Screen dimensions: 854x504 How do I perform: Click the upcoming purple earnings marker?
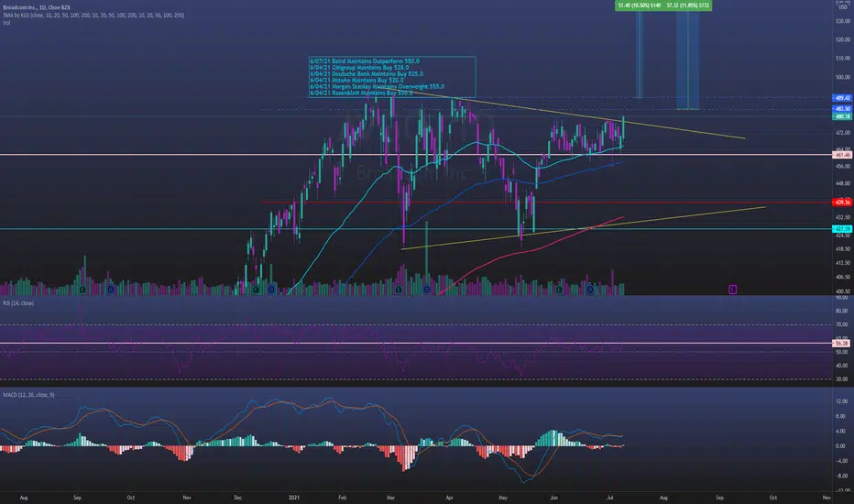pyautogui.click(x=732, y=290)
